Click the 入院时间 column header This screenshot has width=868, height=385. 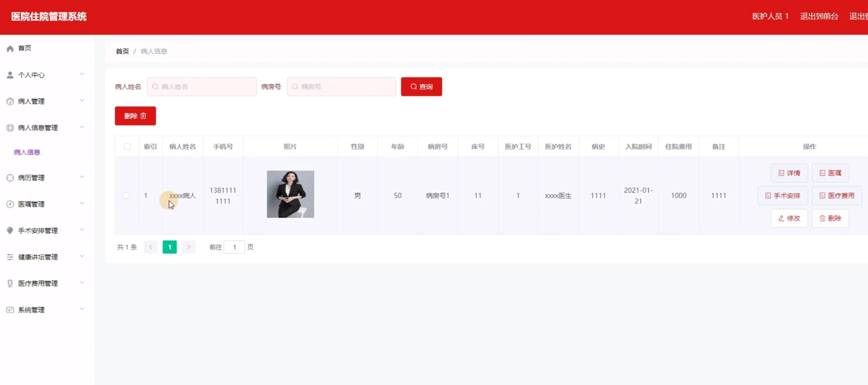(638, 147)
